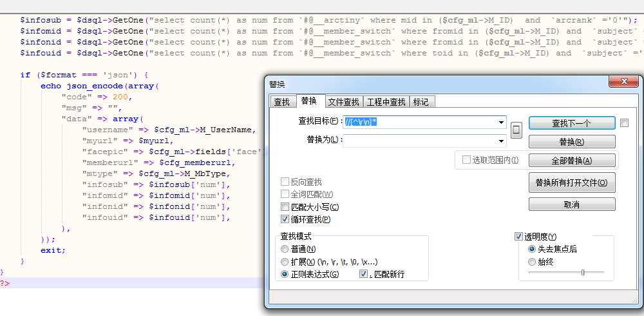Click the "username" array line
The image size is (644, 316).
(x=169, y=130)
